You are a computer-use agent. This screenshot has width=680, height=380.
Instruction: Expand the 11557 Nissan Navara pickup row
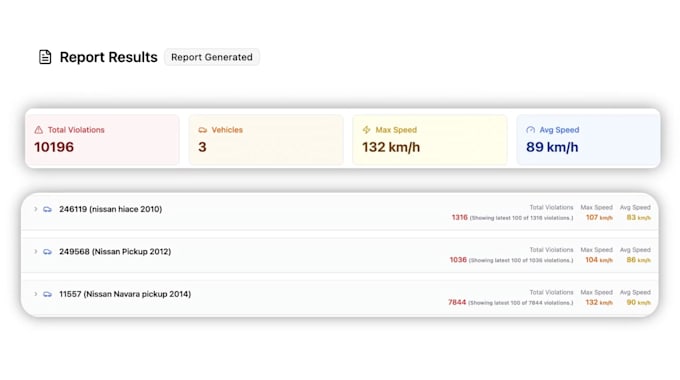36,294
